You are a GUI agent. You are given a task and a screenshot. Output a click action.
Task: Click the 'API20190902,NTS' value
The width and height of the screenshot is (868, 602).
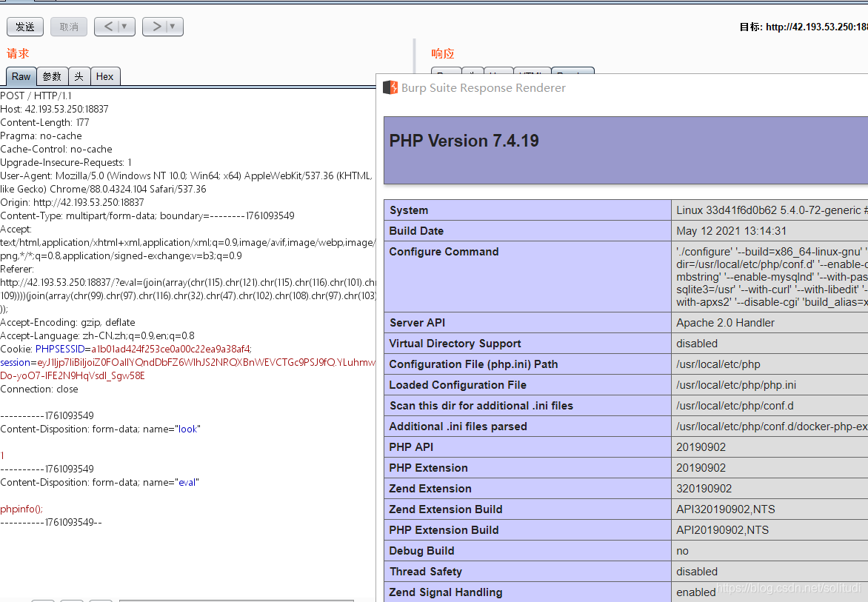[722, 530]
